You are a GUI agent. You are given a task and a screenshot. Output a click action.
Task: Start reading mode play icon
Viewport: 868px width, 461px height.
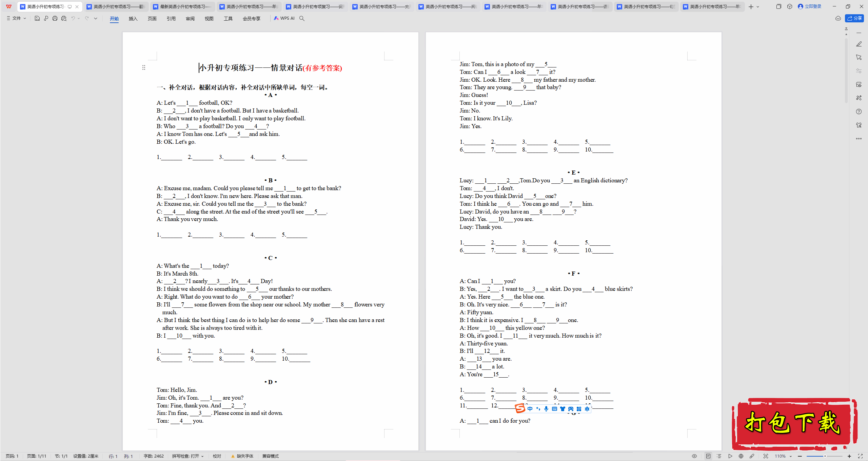pos(730,456)
